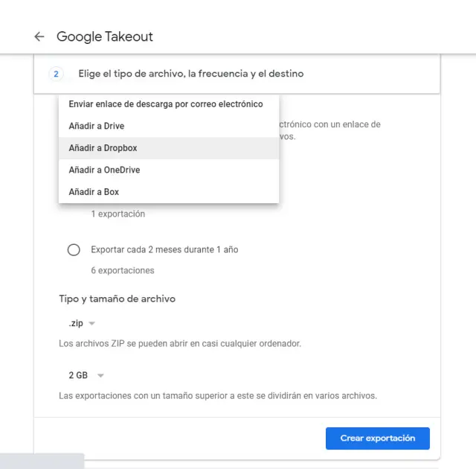Click the back arrow next to Google Takeout
The image size is (476, 469).
point(39,36)
